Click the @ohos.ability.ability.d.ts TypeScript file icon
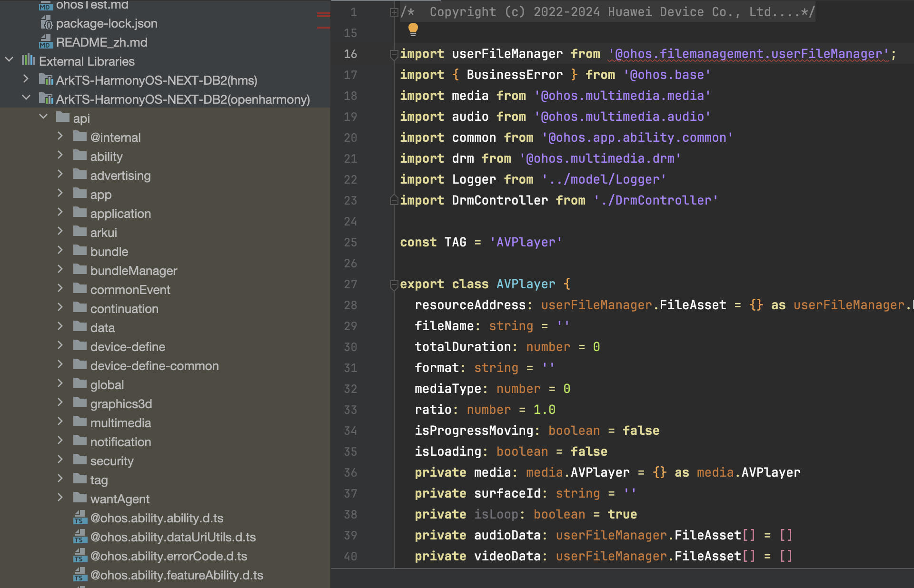 (80, 518)
